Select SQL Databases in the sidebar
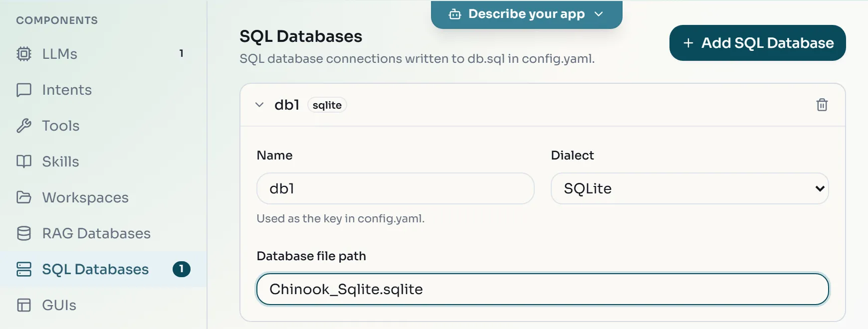Screen dimensions: 868x329 [103, 269]
